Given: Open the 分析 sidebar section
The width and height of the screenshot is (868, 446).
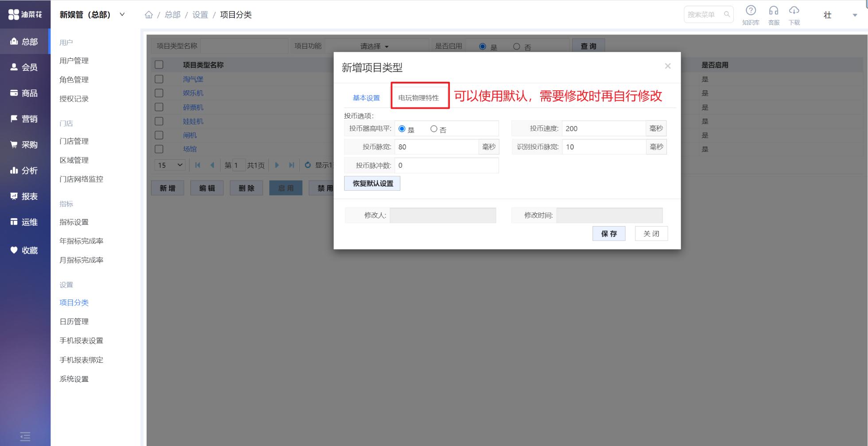Looking at the screenshot, I should 24,170.
